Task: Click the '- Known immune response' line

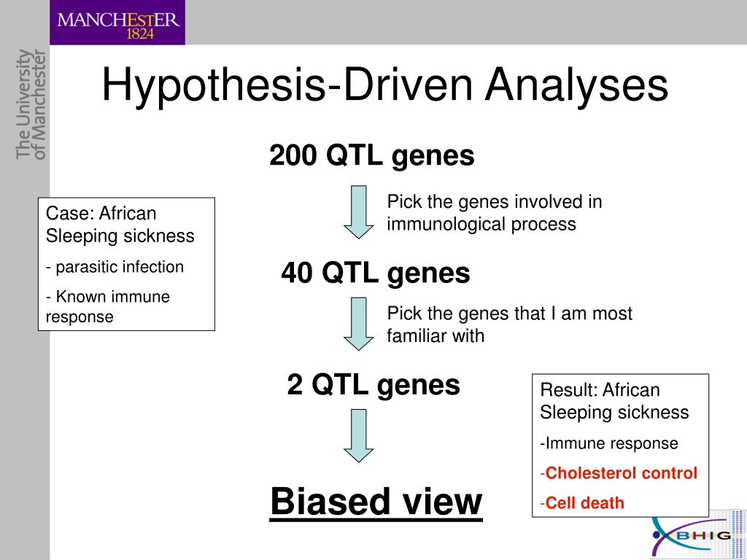Action: click(x=108, y=307)
